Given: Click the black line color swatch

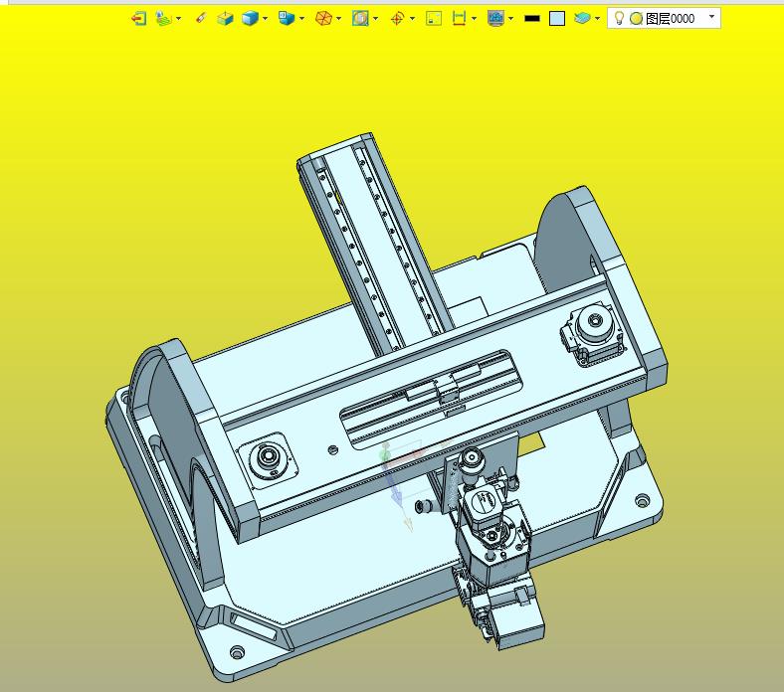Looking at the screenshot, I should click(532, 19).
